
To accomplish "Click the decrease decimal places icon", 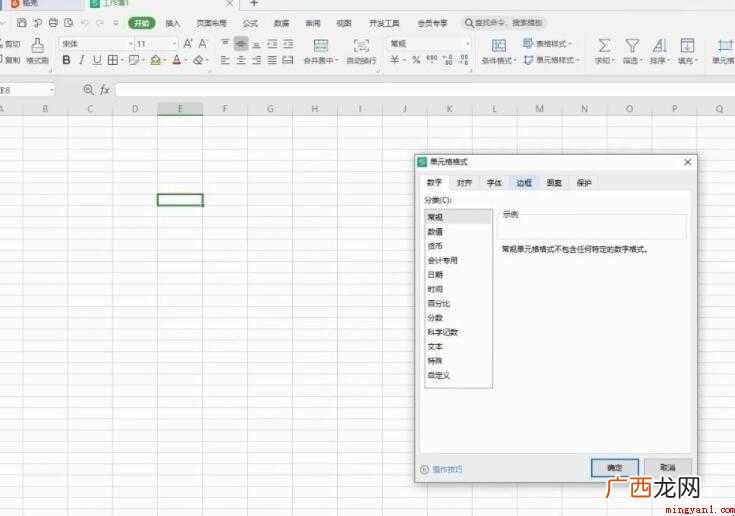I will click(x=464, y=60).
